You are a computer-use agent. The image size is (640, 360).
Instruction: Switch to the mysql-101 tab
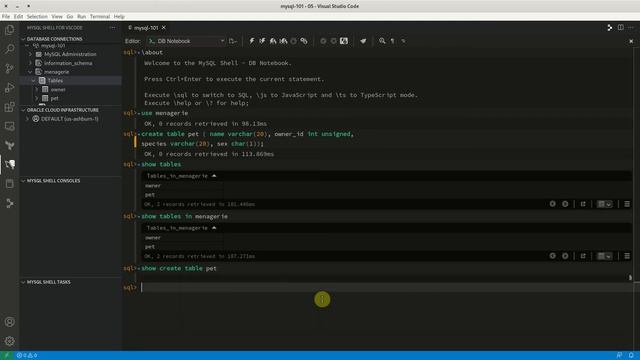click(x=146, y=27)
